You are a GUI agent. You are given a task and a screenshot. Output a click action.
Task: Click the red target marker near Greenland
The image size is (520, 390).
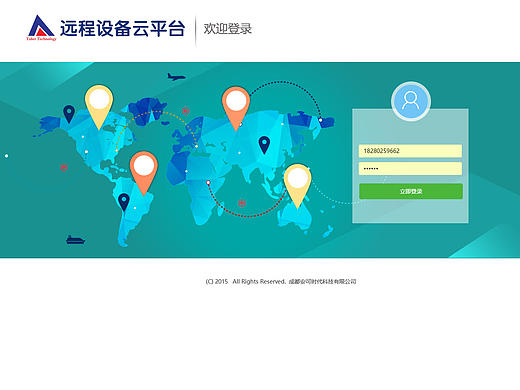tap(186, 111)
